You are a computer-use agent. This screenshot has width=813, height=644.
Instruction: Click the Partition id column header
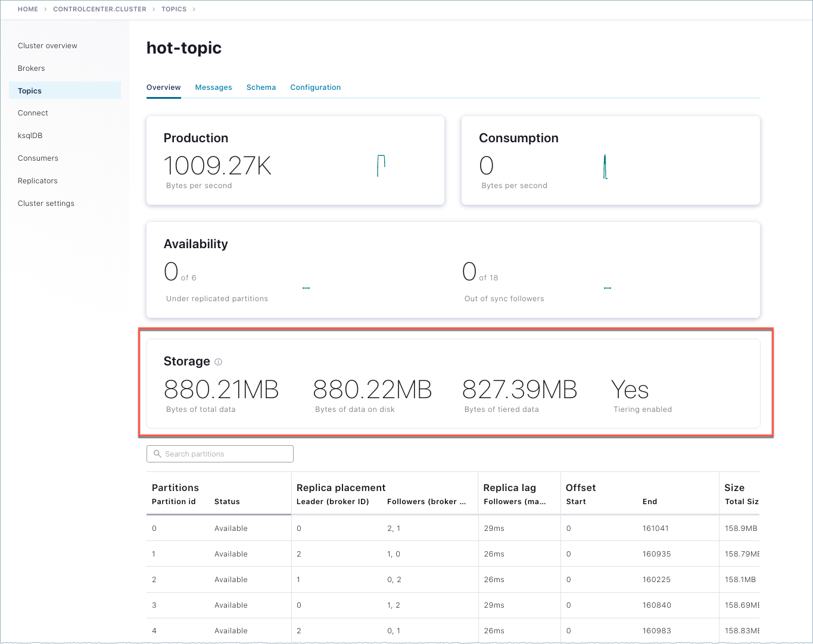[173, 502]
